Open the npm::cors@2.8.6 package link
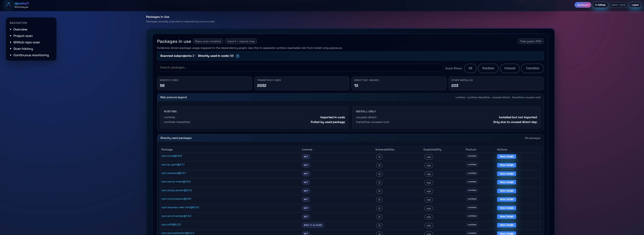 [x=172, y=156]
